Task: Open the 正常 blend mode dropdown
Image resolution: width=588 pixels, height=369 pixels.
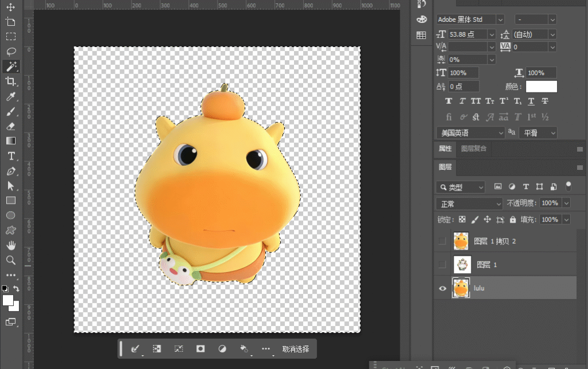Action: coord(469,204)
